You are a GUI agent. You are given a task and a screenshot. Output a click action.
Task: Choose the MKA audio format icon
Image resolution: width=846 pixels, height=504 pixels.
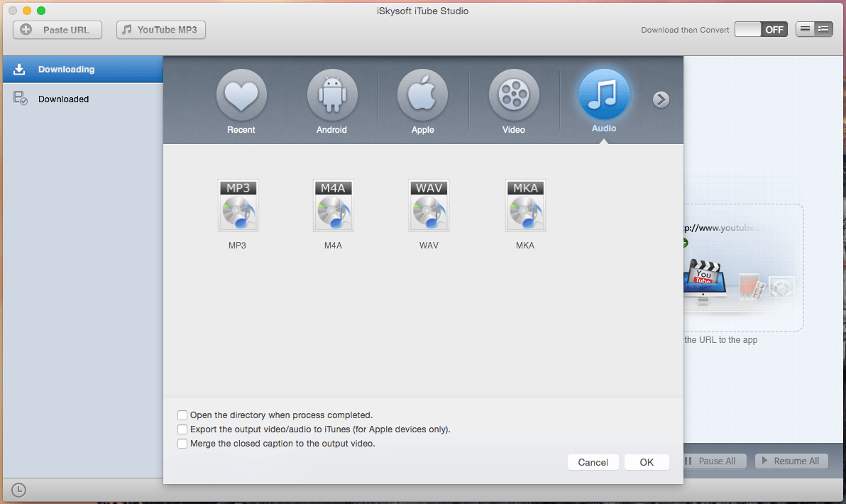pyautogui.click(x=525, y=206)
